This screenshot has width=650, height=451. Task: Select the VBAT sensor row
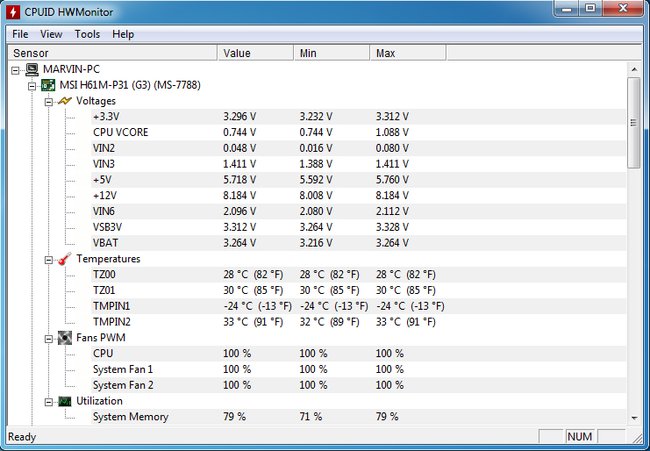click(x=358, y=243)
